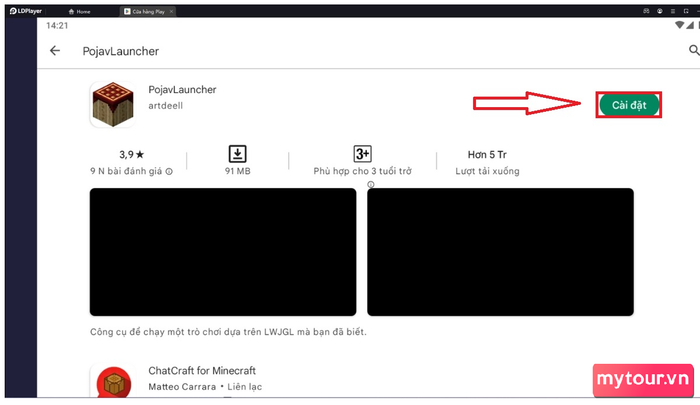Close the Cửa hàng Play tab
700x405 pixels.
(x=171, y=12)
